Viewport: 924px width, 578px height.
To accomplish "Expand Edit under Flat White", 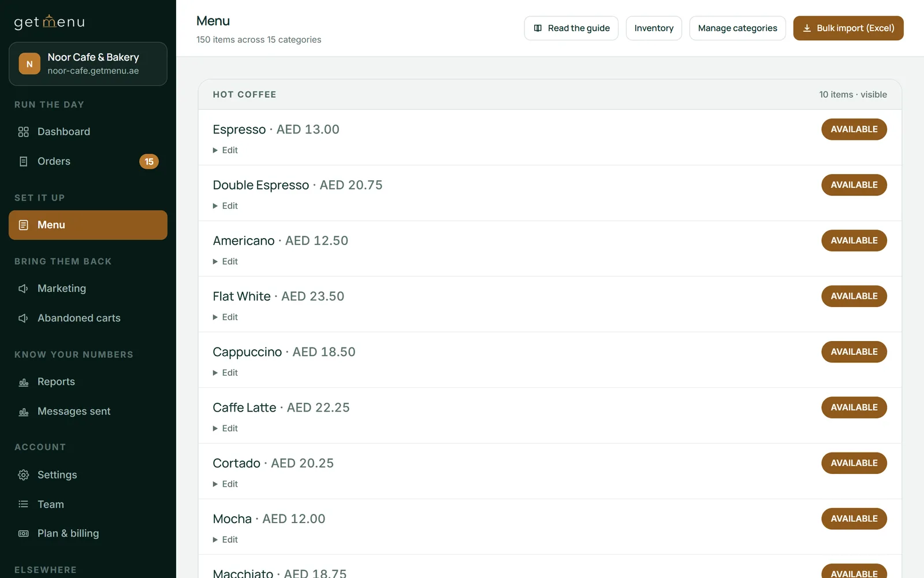I will pyautogui.click(x=225, y=317).
